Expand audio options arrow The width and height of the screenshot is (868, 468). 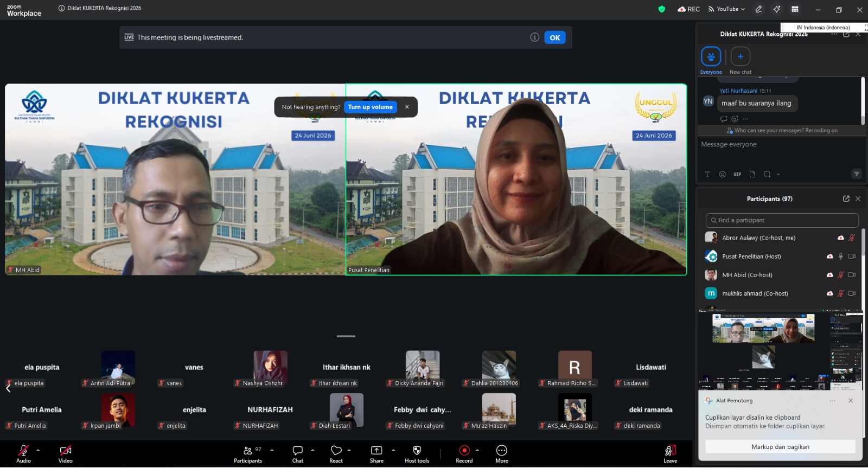click(38, 450)
